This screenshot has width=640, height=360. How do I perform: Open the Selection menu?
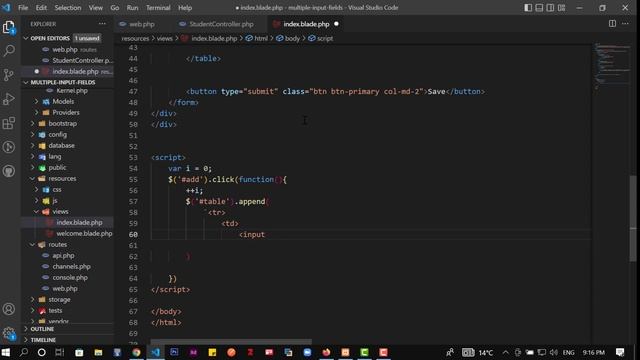(68, 8)
